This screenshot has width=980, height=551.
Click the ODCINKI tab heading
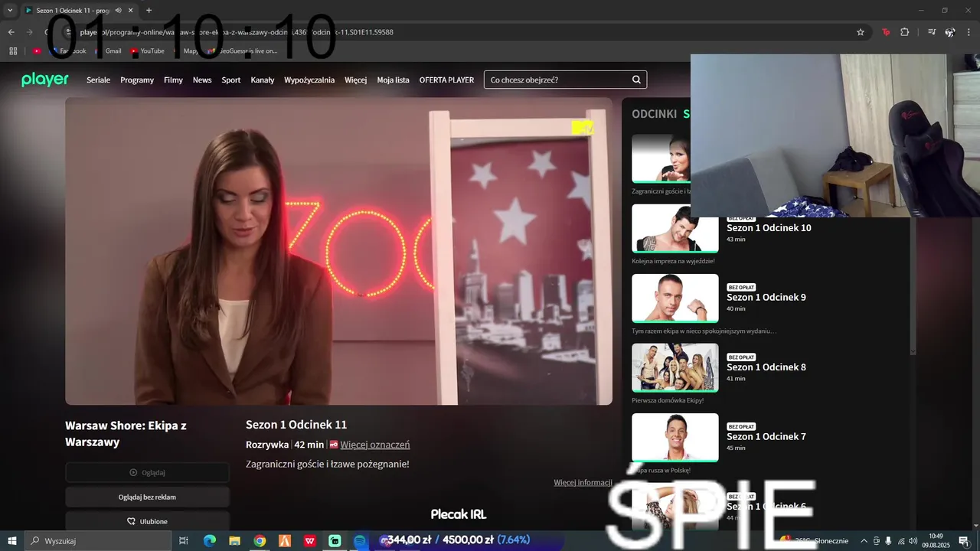click(654, 114)
